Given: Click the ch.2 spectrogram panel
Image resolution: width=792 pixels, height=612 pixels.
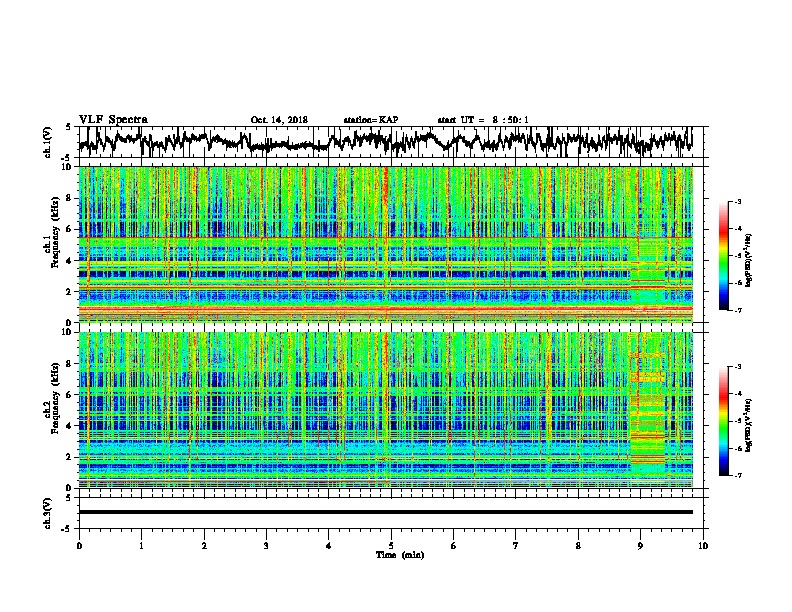Looking at the screenshot, I should pos(386,410).
